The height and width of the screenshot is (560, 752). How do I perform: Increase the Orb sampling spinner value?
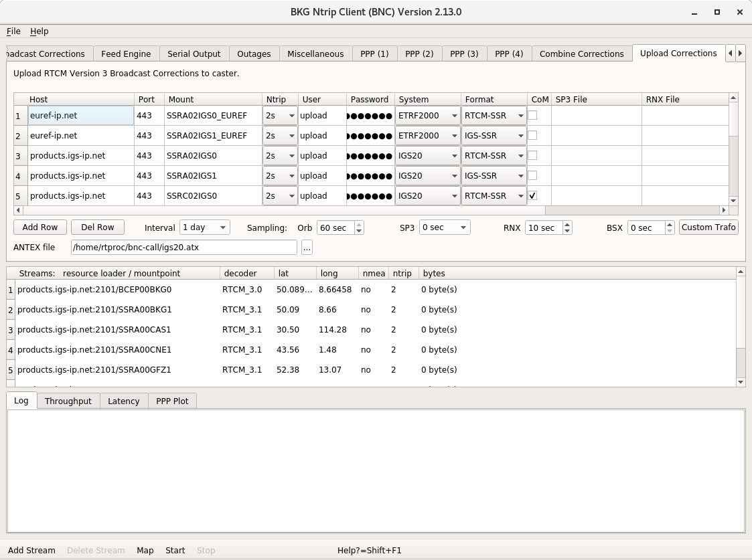(359, 224)
